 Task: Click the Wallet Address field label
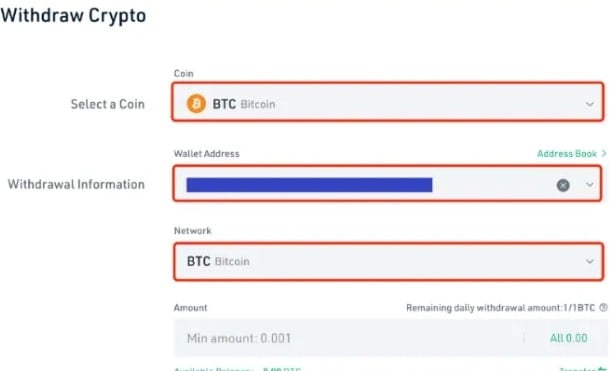pos(207,154)
